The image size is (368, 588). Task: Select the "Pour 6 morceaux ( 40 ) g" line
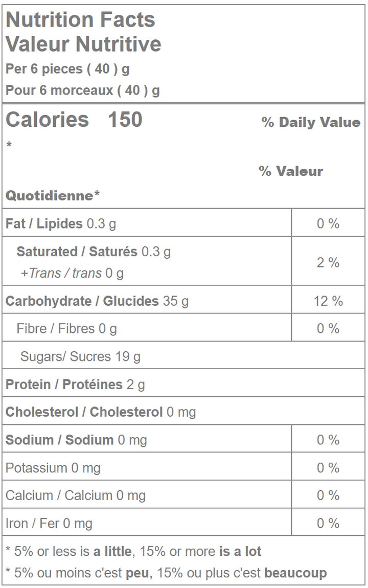click(82, 91)
